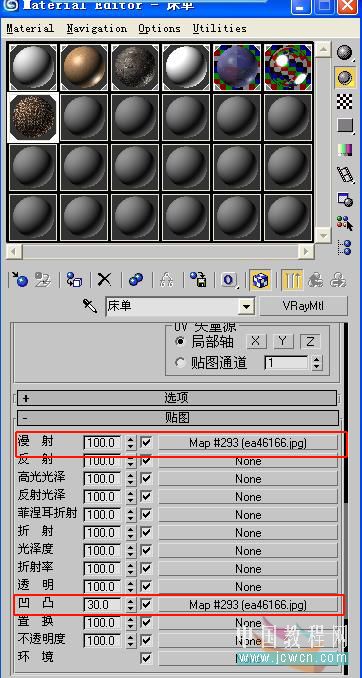Click the 折射 None map button
362x678 pixels.
pyautogui.click(x=248, y=533)
